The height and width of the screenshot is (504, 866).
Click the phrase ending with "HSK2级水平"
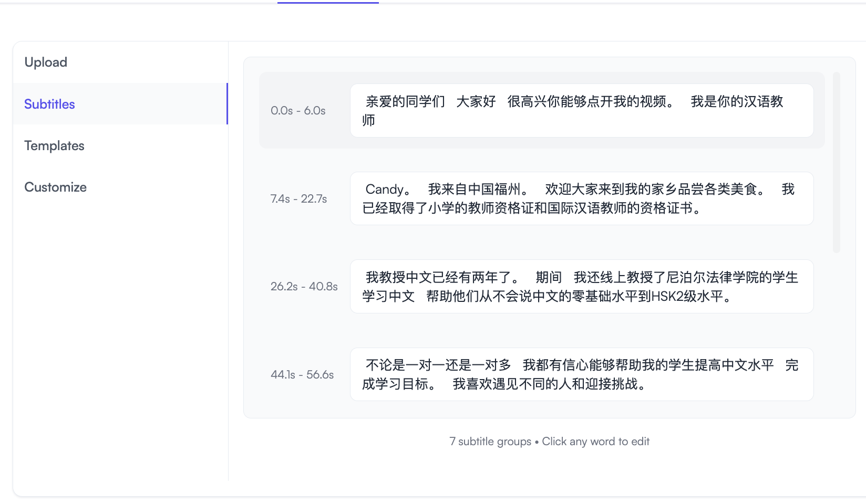578,296
